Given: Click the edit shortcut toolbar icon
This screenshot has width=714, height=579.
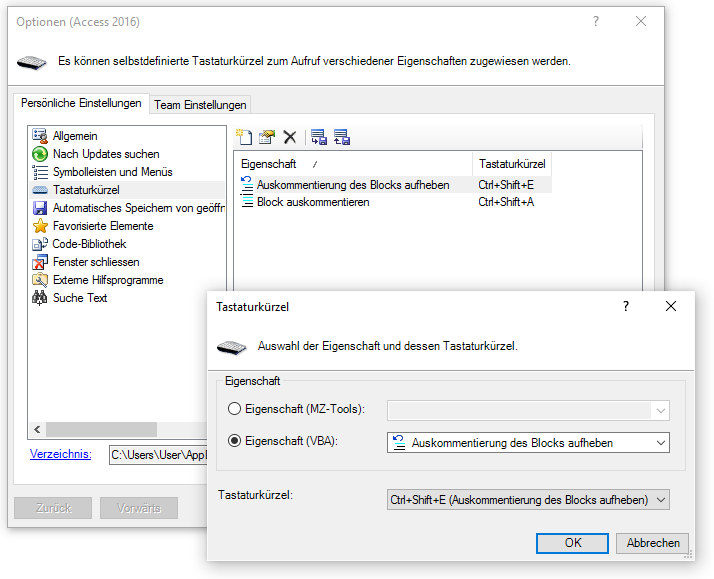Looking at the screenshot, I should click(267, 137).
